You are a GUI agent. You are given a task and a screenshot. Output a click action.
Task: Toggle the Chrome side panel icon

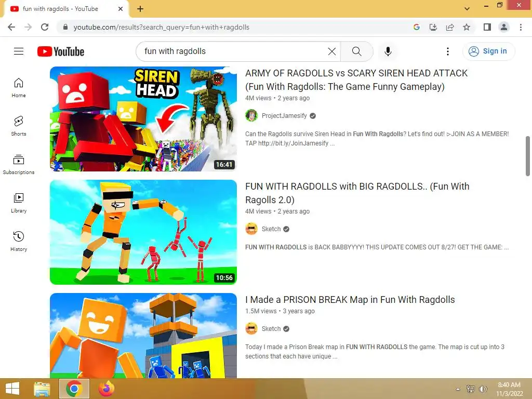(x=487, y=27)
